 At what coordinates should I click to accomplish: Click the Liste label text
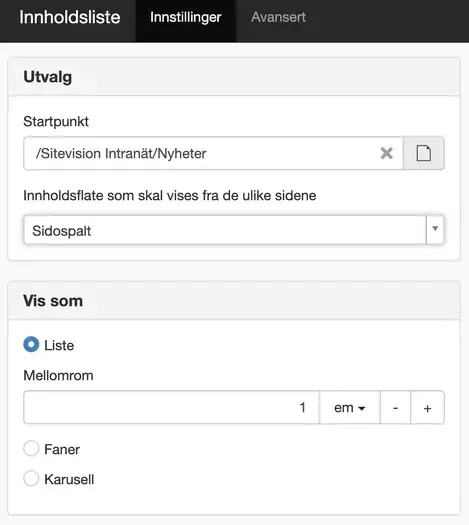point(59,345)
